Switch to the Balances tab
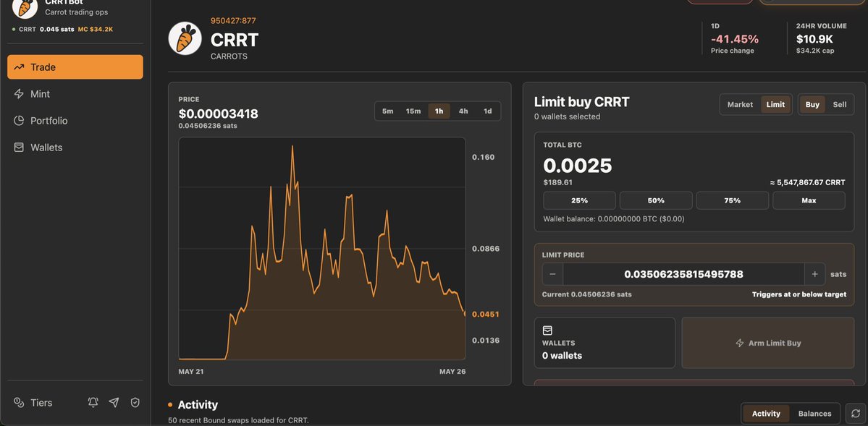This screenshot has width=868, height=426. tap(815, 413)
